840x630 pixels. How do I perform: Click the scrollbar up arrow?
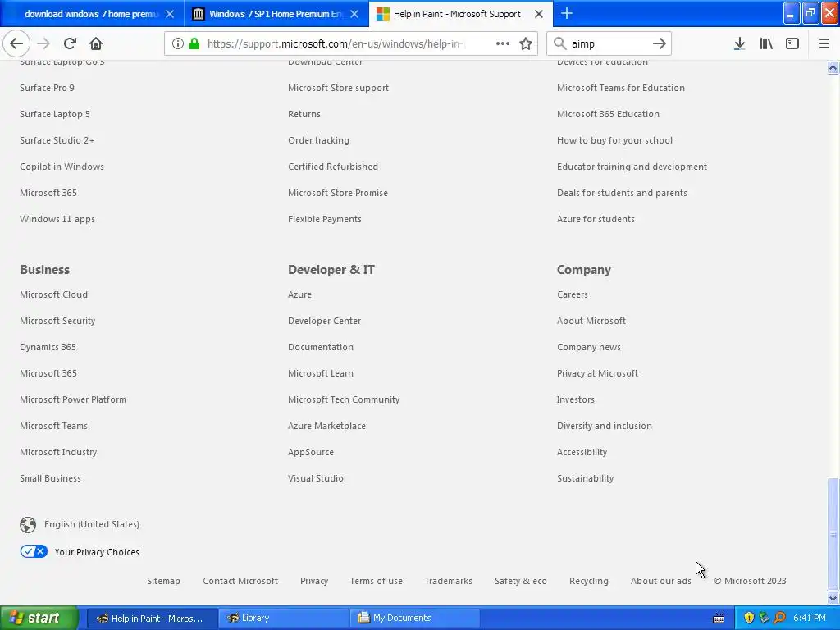coord(833,67)
